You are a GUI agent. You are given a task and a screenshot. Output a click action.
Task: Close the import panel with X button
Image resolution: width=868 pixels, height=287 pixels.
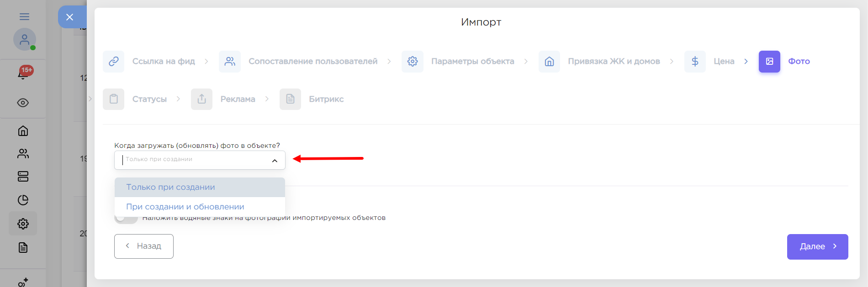point(69,17)
